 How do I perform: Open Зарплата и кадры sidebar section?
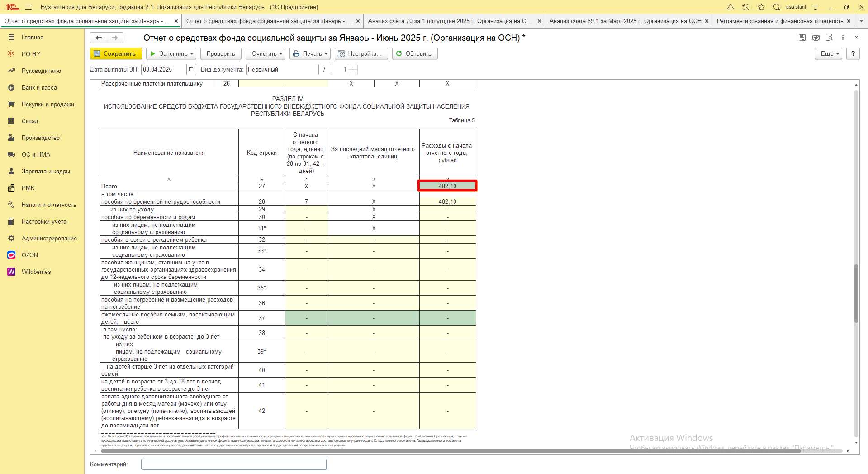point(46,171)
